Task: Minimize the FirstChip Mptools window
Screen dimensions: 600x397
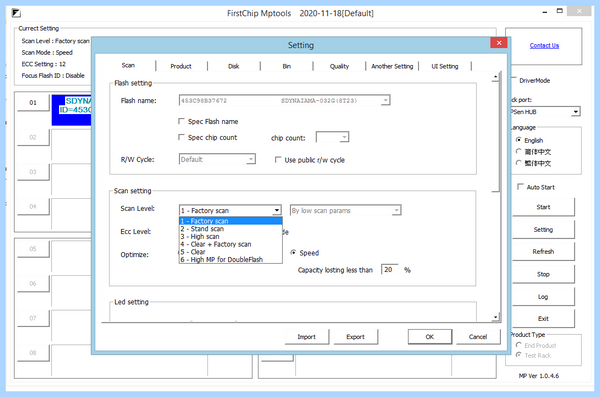Action: [545, 12]
